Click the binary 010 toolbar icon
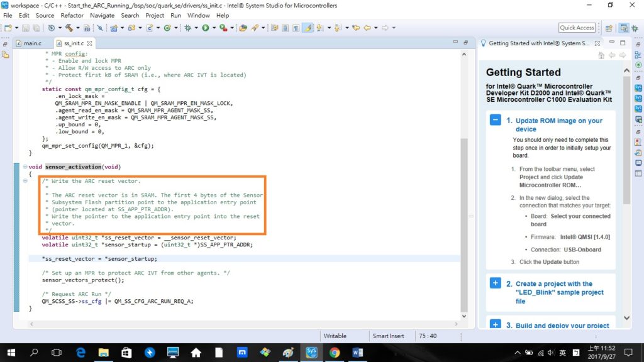Image resolution: width=644 pixels, height=362 pixels. tap(87, 28)
